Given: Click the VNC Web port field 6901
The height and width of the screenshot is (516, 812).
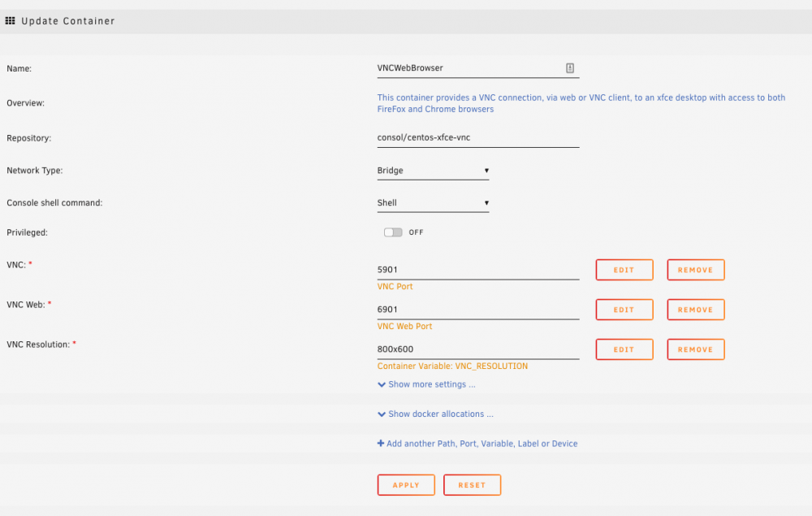Looking at the screenshot, I should coord(478,310).
